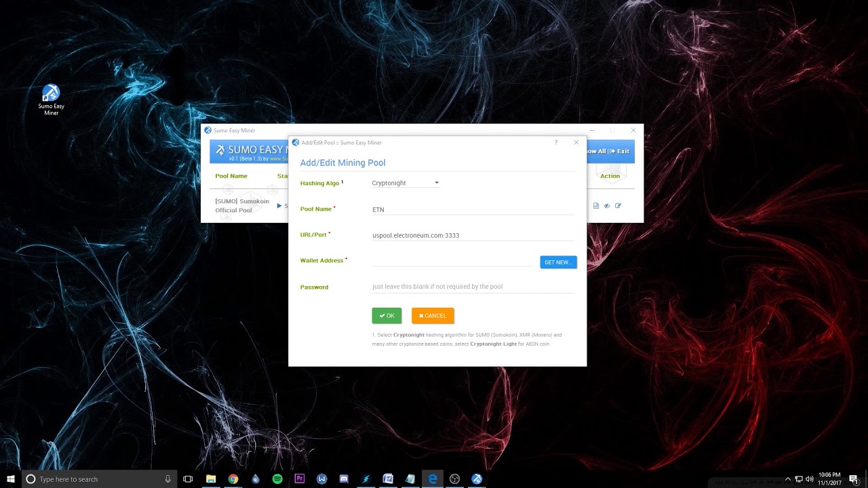Open Discord from the taskbar
868x488 pixels.
[x=344, y=479]
